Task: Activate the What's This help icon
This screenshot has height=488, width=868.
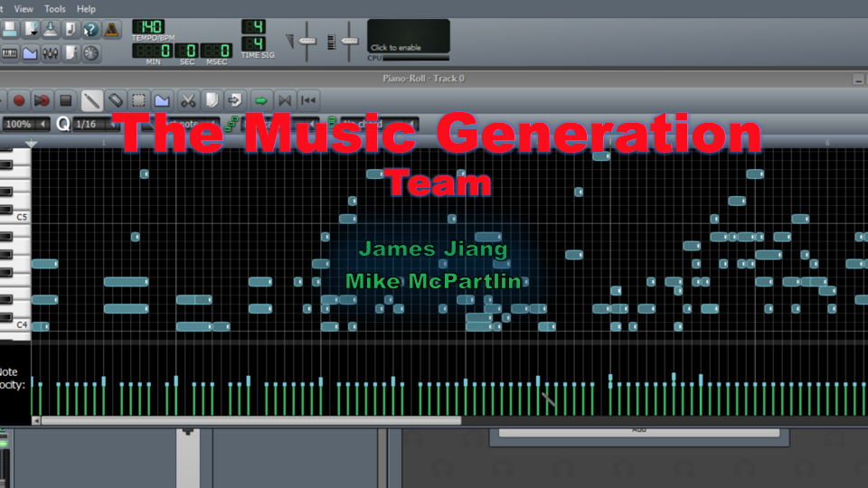Action: point(90,29)
